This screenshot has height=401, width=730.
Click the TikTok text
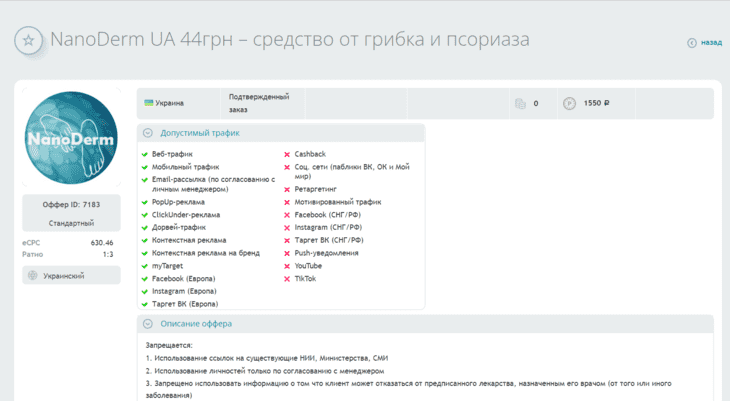pos(305,279)
